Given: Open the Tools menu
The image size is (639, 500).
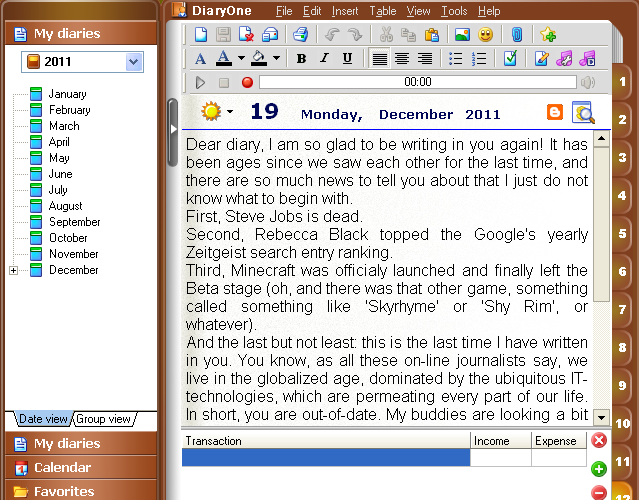Looking at the screenshot, I should 454,11.
